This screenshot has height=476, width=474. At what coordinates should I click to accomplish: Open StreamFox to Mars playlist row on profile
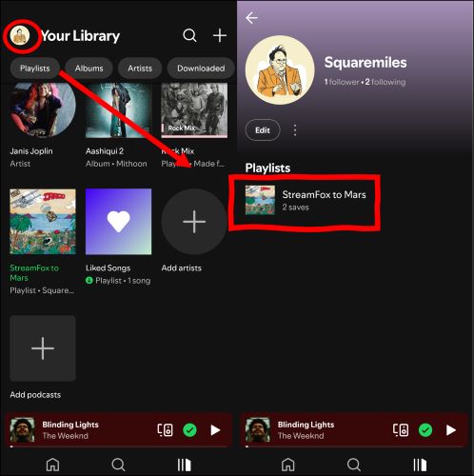coord(306,201)
